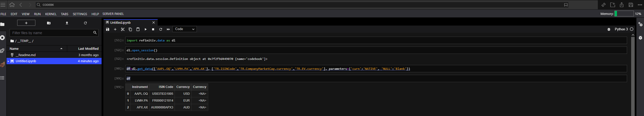Click the new launcher plus button
Screen dimensions: 644x116
tap(26, 23)
